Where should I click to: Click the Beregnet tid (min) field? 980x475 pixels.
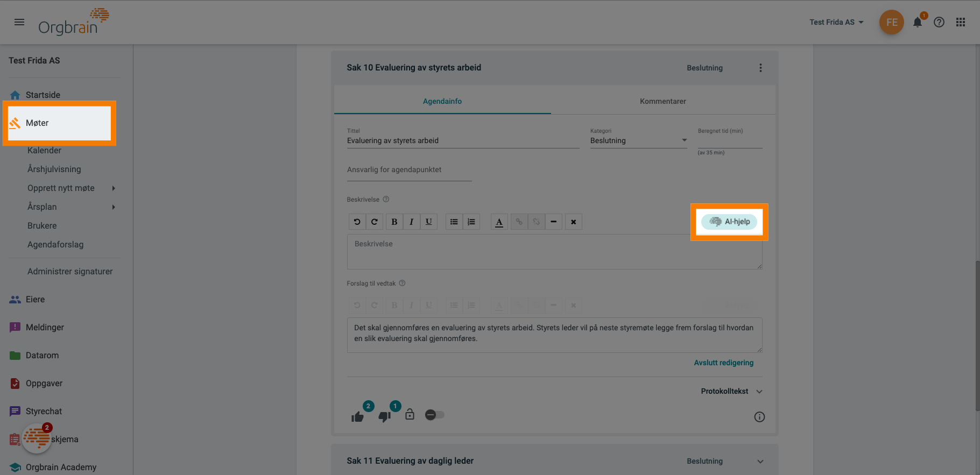730,141
